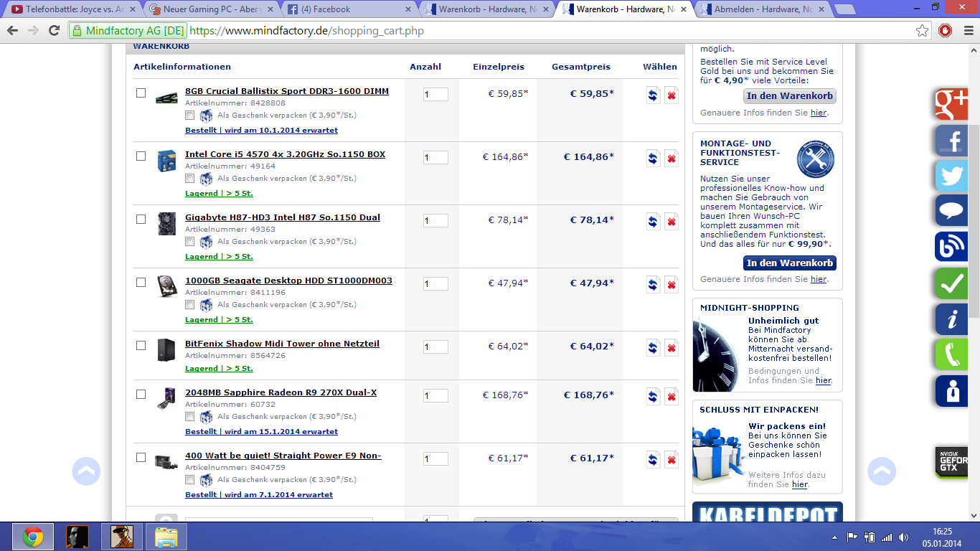Click the info 'i' sidebar icon
980x551 pixels.
[951, 319]
